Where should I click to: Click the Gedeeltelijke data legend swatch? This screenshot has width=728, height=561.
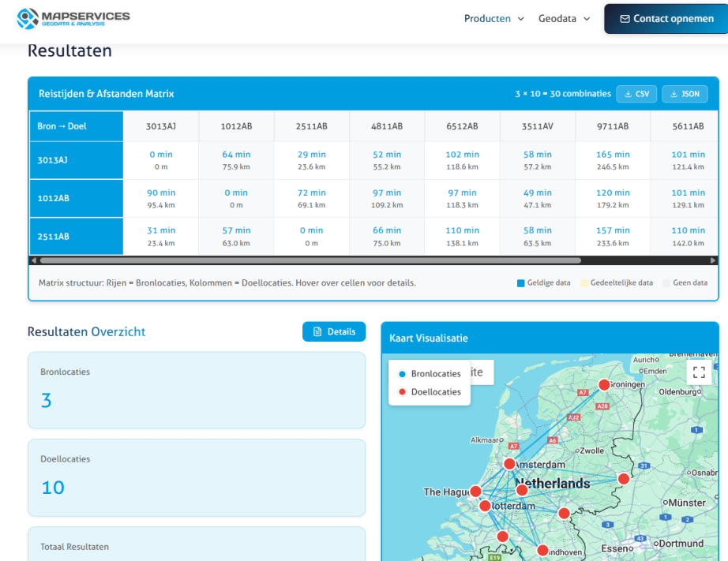[584, 282]
